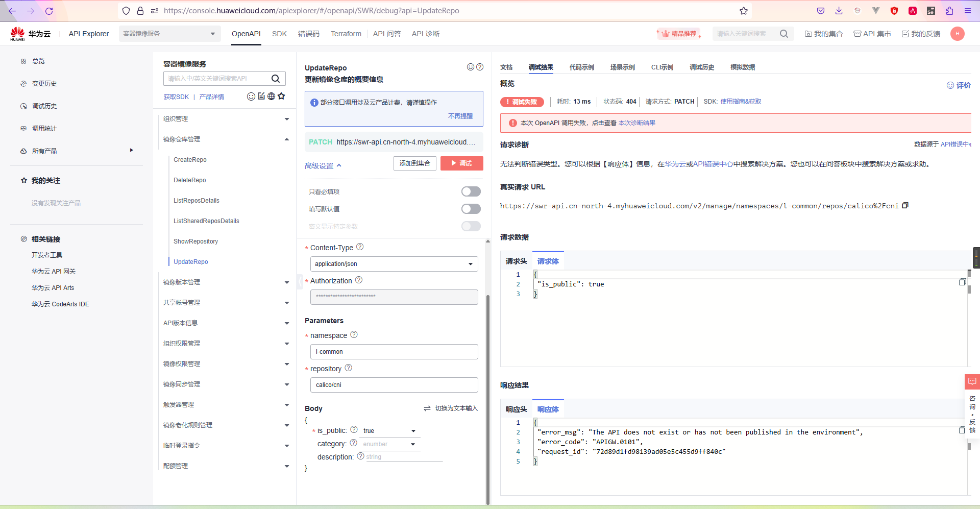Click the repository input field

[394, 385]
